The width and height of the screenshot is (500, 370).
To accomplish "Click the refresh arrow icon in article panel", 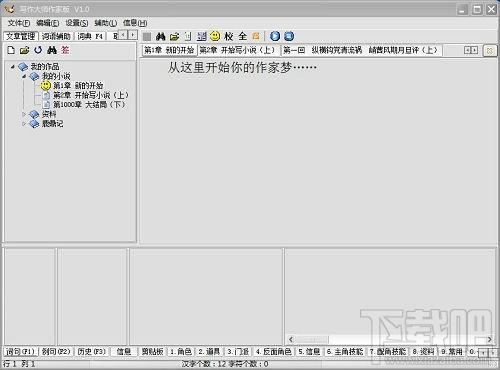I will [x=38, y=50].
